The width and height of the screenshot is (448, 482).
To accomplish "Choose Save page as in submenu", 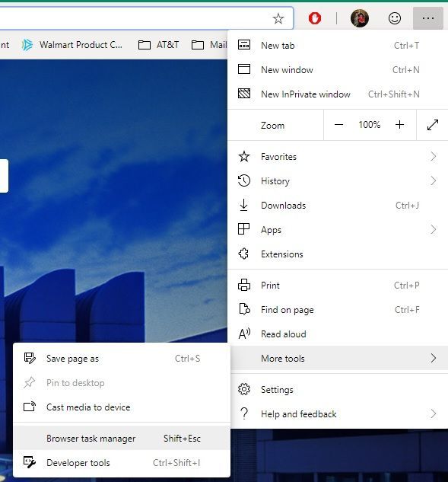I will click(x=122, y=359).
